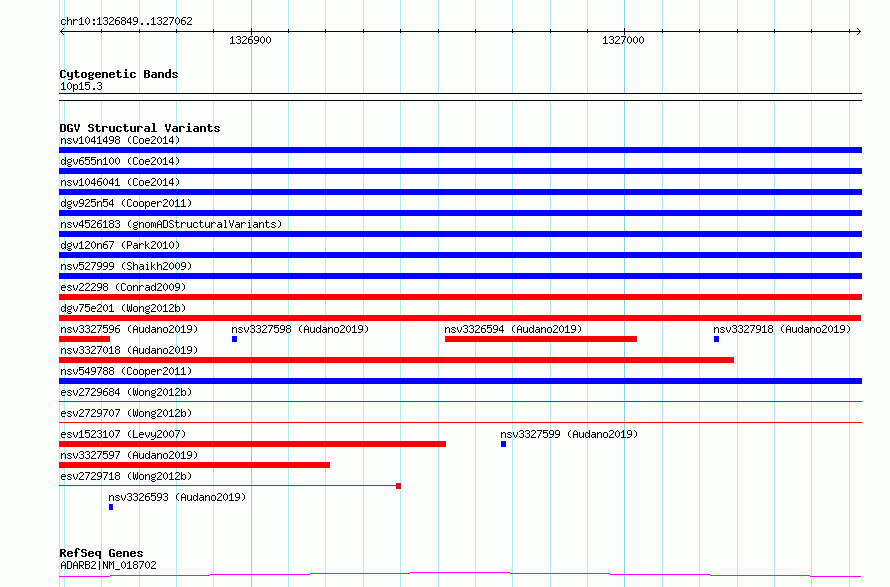Click the RefSeq Genes track title

pyautogui.click(x=101, y=553)
